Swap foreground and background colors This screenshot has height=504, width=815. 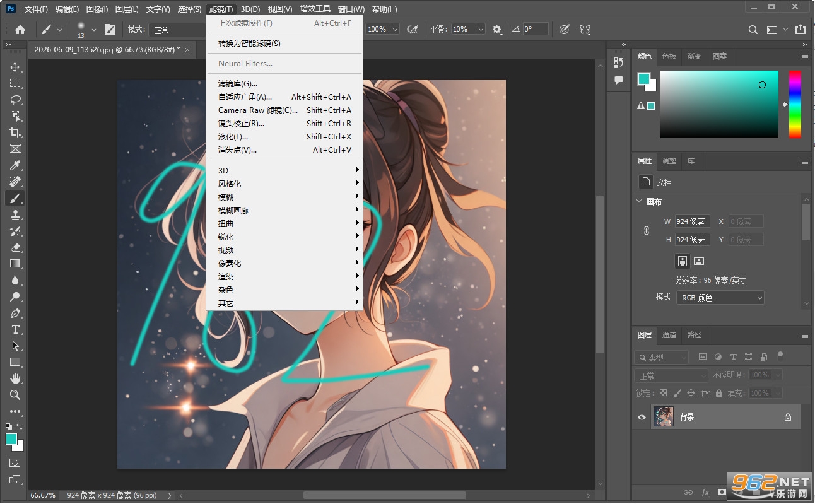coord(20,426)
